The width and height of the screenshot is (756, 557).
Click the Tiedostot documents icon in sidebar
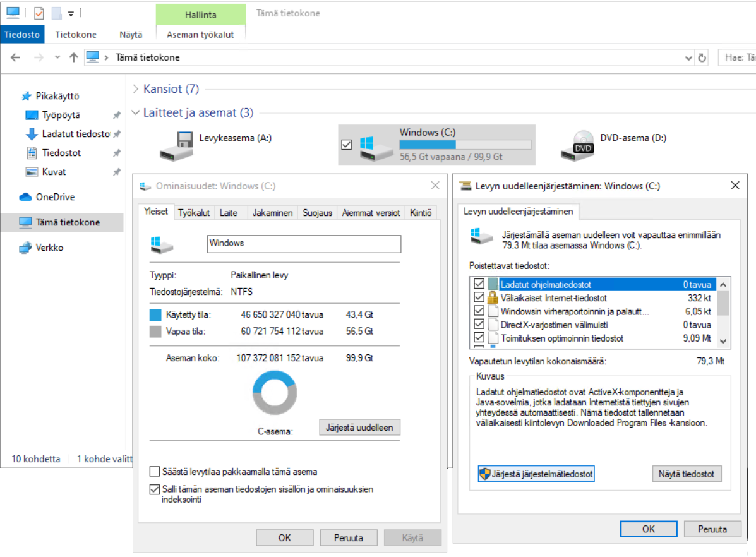(x=32, y=153)
